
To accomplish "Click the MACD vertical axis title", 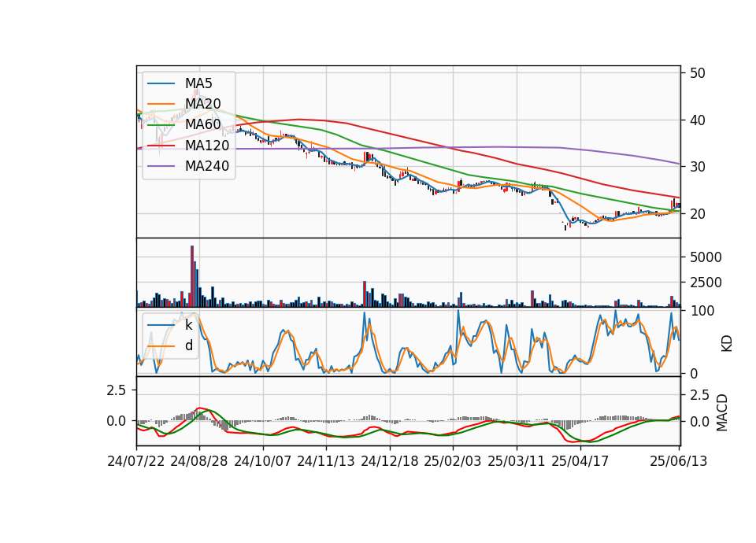I will 722,412.
